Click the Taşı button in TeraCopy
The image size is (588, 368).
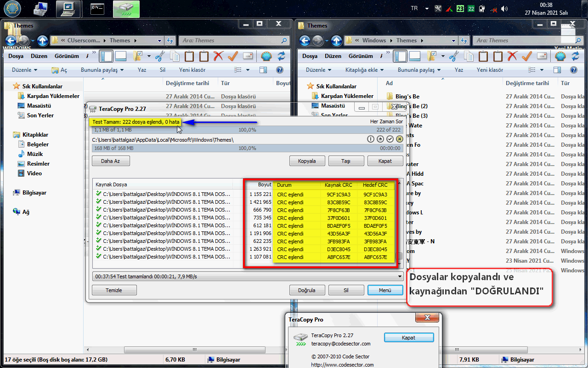coord(346,161)
